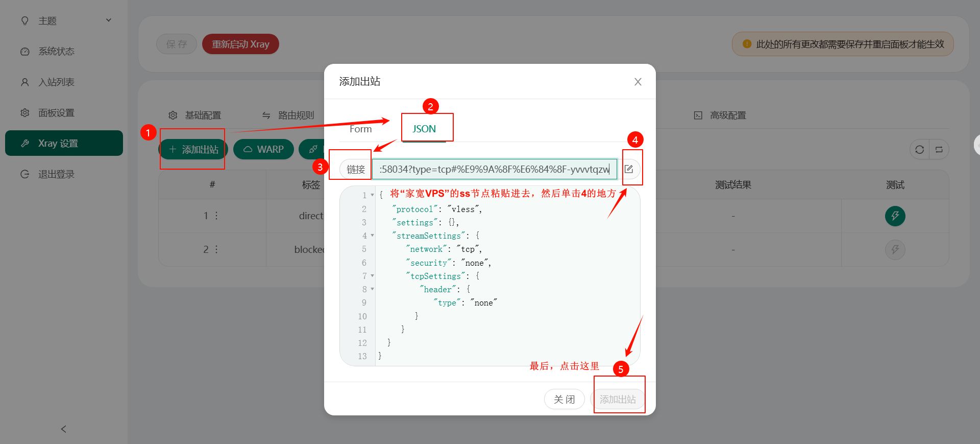Click the 此处的所有更改 warning notice text
Screen dimensions: 980x444
pos(850,44)
